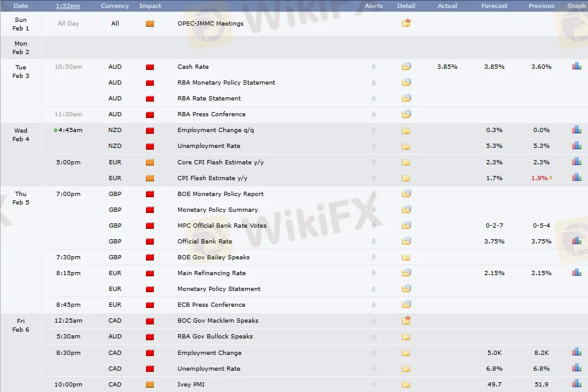Screen dimensions: 588x392
Task: Click the Impact column header
Action: point(150,6)
